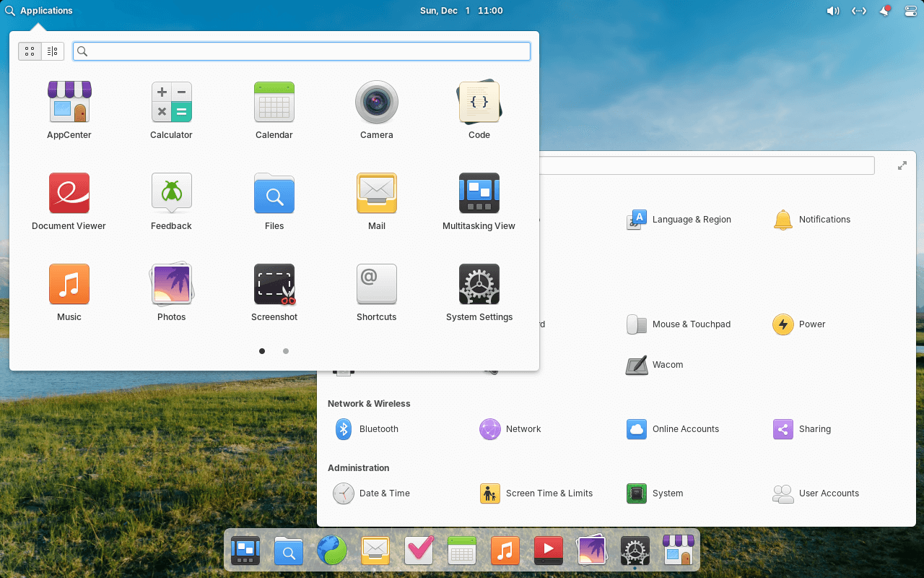
Task: Switch launcher to grid view
Action: [30, 51]
